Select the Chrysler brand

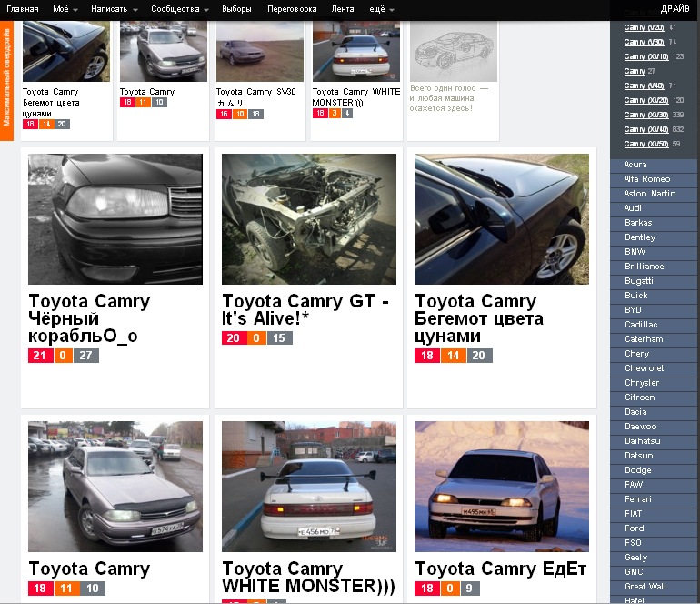point(654,383)
